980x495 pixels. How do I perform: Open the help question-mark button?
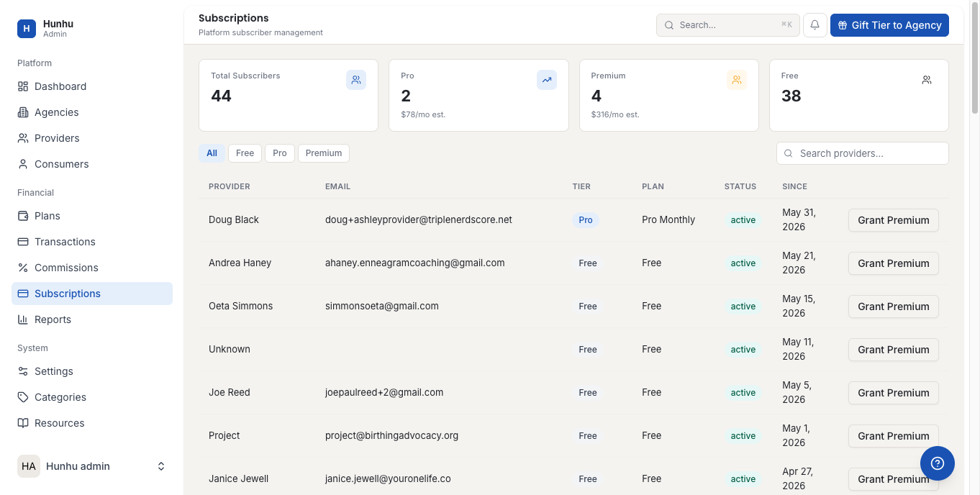coord(938,463)
